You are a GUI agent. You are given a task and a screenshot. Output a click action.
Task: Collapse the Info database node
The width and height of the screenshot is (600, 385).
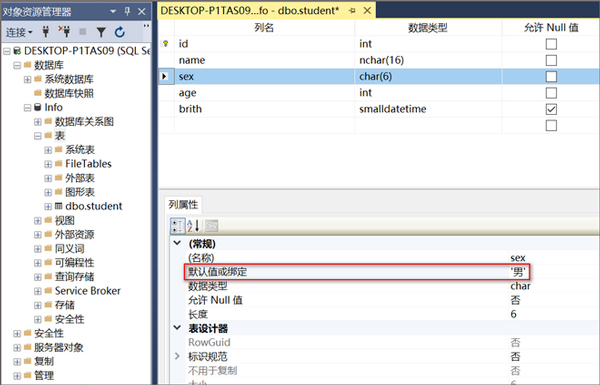click(x=27, y=108)
